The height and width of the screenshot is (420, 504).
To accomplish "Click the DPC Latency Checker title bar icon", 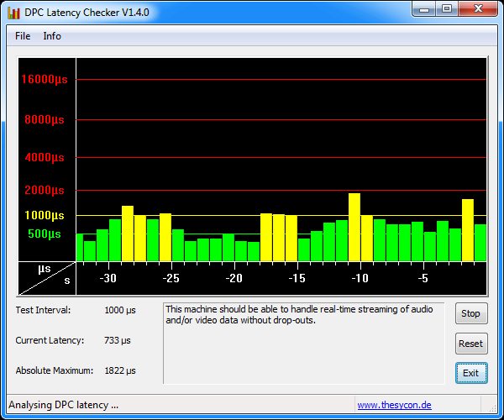I will 13,13.
